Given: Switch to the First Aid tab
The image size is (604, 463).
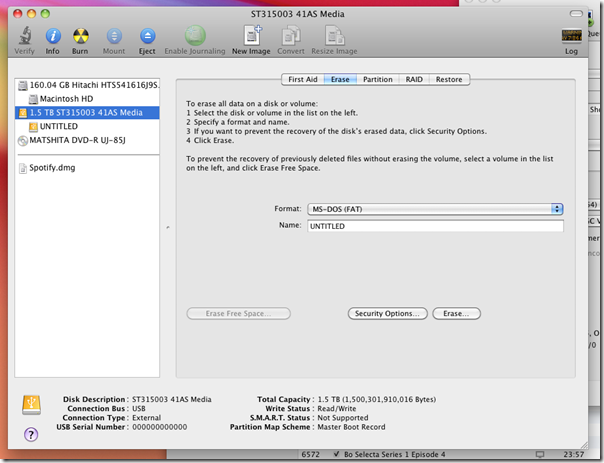Looking at the screenshot, I should click(303, 79).
